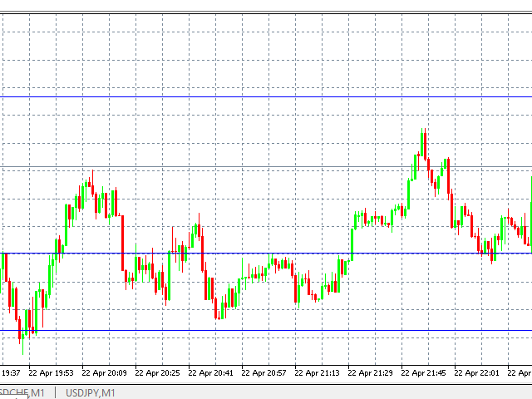Select the topmost blue horizontal line
Image resolution: width=532 pixels, height=399 pixels.
coord(266,97)
